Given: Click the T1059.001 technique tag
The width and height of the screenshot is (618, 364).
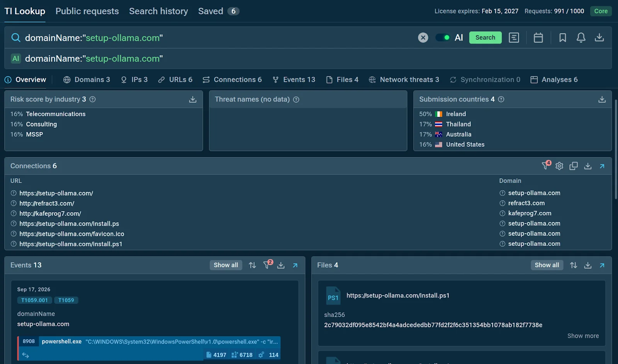Looking at the screenshot, I should (34, 300).
